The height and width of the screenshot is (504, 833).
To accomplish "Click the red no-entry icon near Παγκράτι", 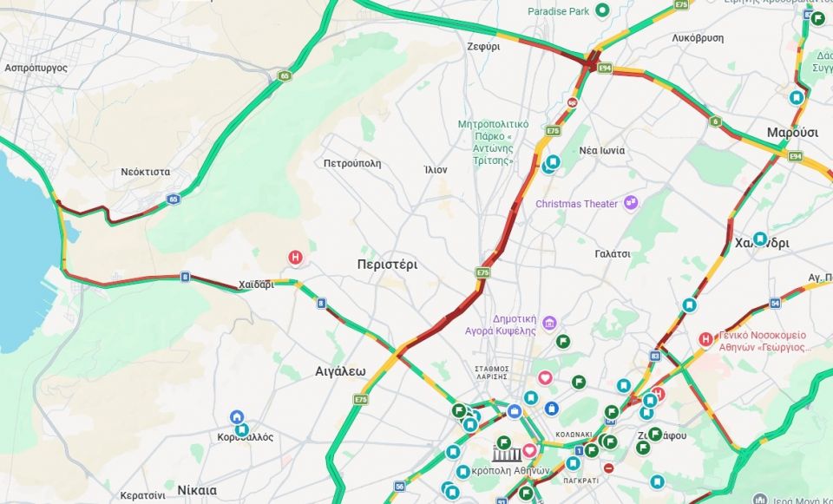I will pos(609,468).
